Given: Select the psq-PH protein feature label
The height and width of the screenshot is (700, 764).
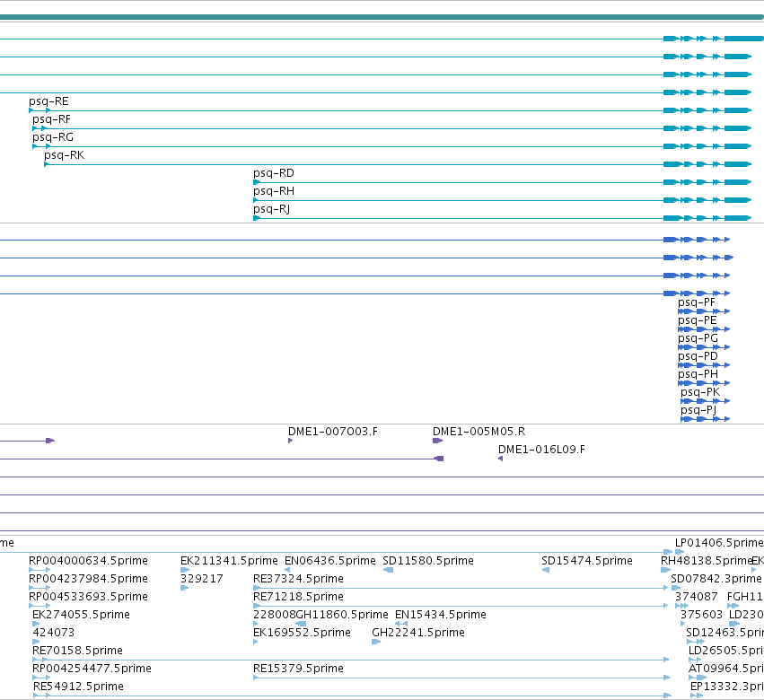Looking at the screenshot, I should [x=698, y=374].
